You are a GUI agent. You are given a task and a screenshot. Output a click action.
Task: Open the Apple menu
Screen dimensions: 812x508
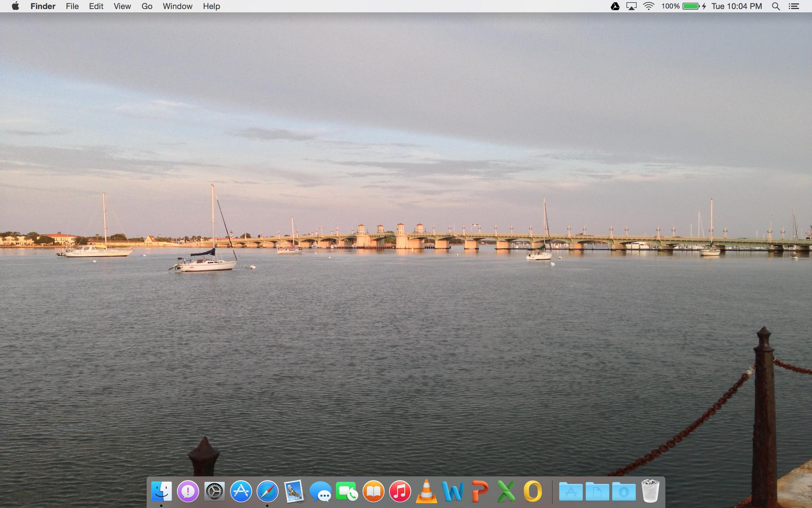[15, 6]
